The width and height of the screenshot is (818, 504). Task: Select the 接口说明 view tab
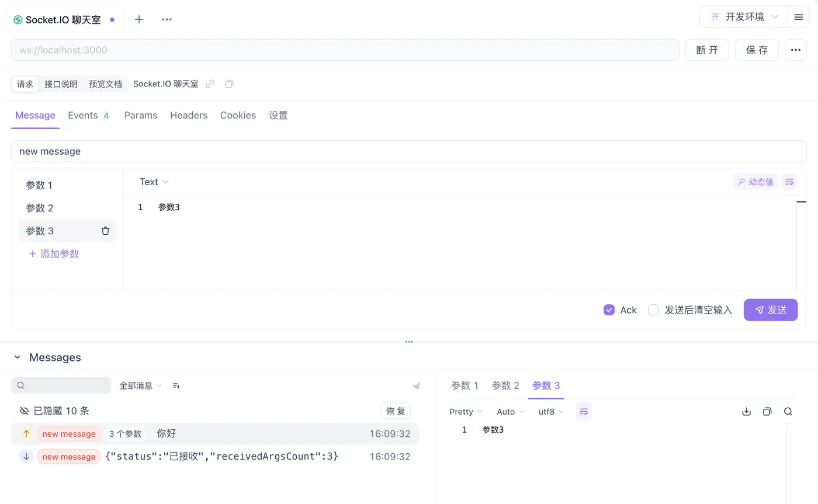click(x=61, y=84)
